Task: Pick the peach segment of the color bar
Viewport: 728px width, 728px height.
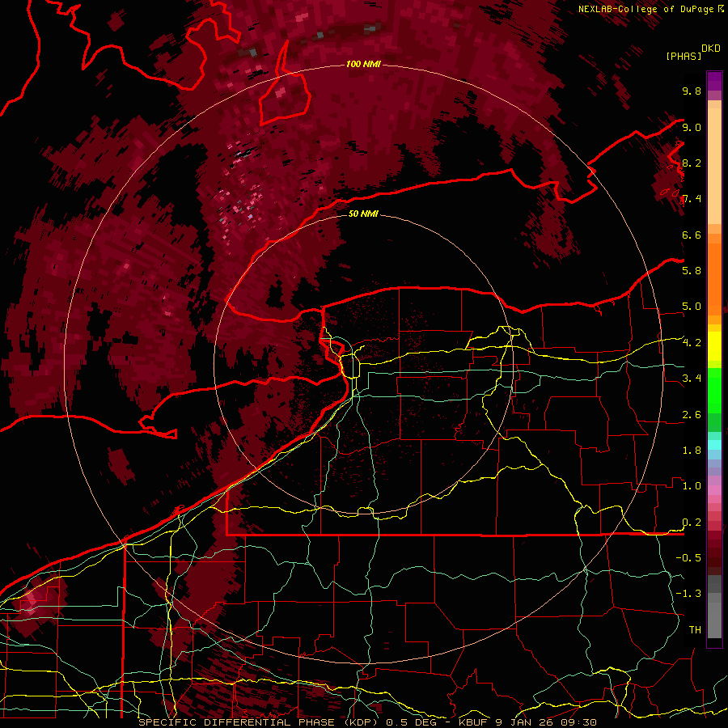Action: pyautogui.click(x=714, y=163)
